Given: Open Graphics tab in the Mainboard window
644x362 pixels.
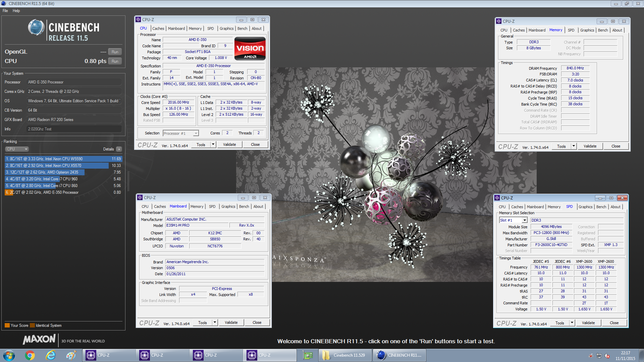Looking at the screenshot, I should coord(228,206).
